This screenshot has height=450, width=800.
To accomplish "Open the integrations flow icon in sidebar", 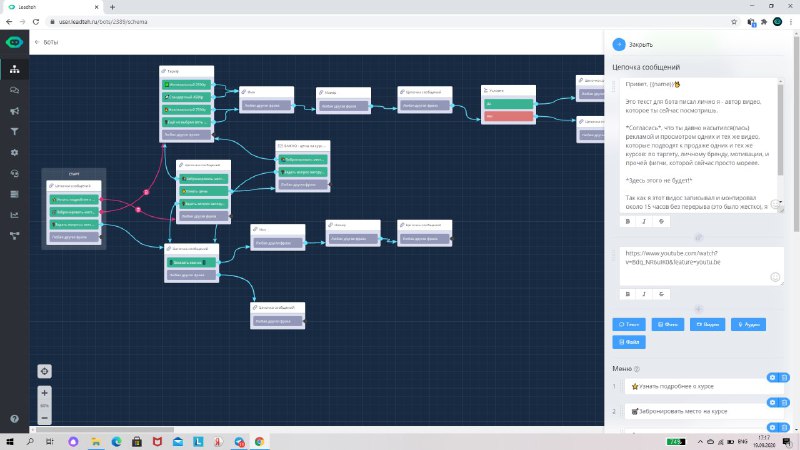I will coord(14,236).
